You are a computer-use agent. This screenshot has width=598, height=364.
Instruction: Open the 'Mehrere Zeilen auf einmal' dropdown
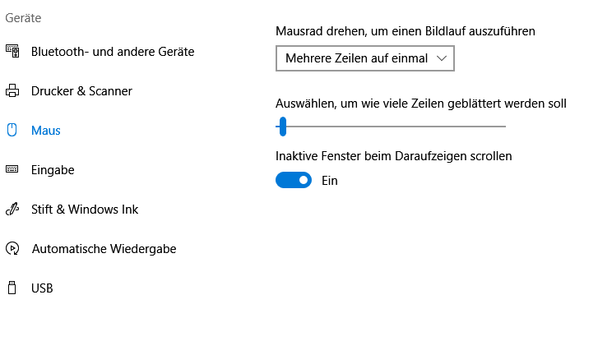tap(364, 58)
